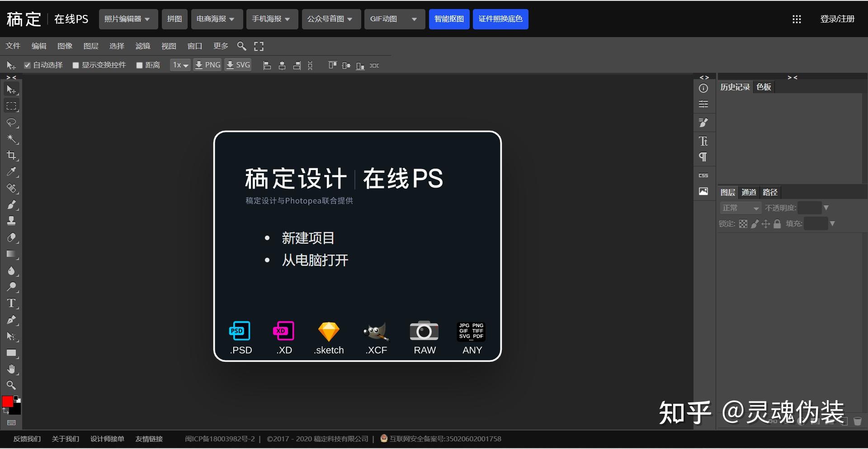Open the apps grid icon
868x449 pixels.
tap(797, 19)
